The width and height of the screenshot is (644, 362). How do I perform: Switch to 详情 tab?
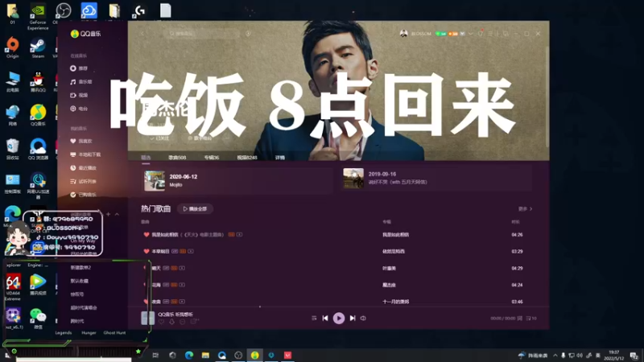[x=280, y=158]
